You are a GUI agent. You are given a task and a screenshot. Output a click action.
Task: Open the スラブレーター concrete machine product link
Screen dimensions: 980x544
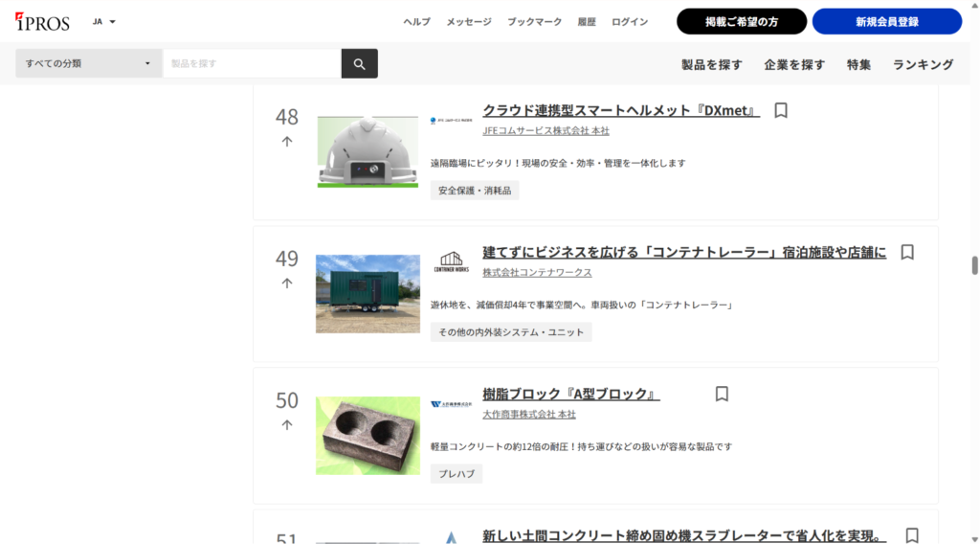[684, 536]
